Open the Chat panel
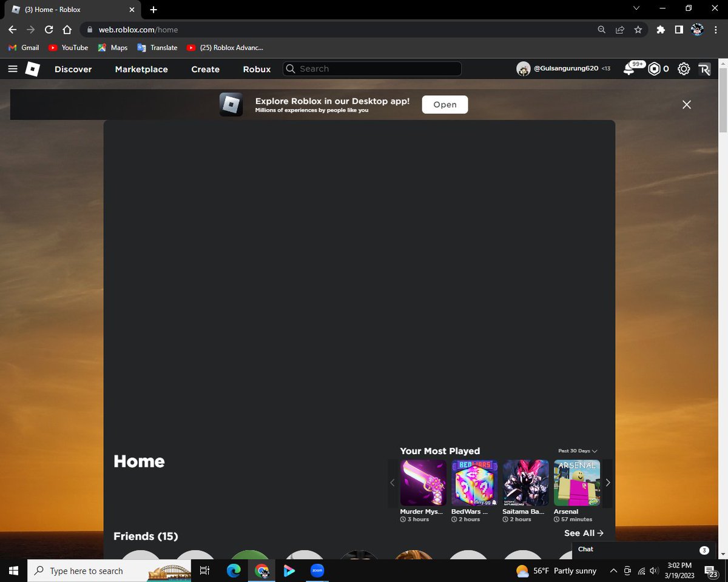The width and height of the screenshot is (728, 582). (x=644, y=549)
